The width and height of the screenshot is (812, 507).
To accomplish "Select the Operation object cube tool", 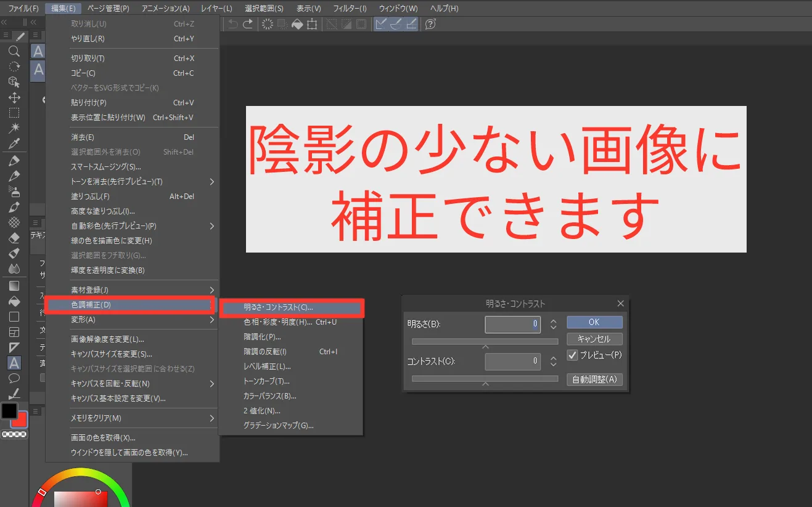I will coord(14,82).
